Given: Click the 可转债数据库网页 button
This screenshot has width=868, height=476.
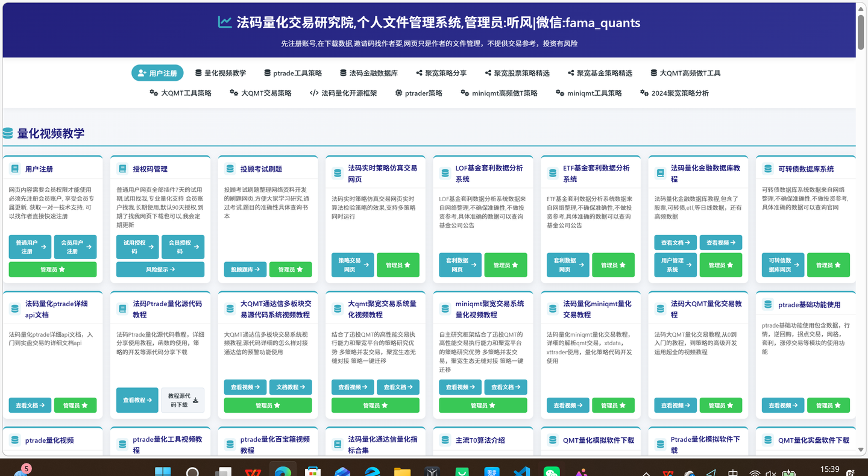Looking at the screenshot, I should click(x=783, y=265).
